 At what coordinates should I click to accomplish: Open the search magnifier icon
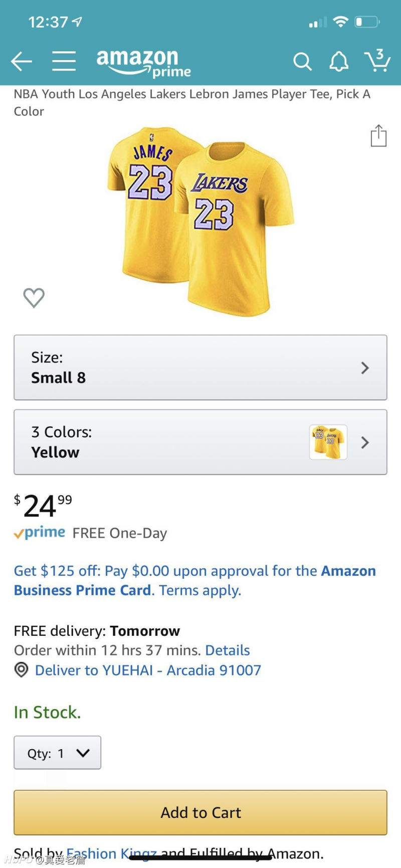(302, 62)
